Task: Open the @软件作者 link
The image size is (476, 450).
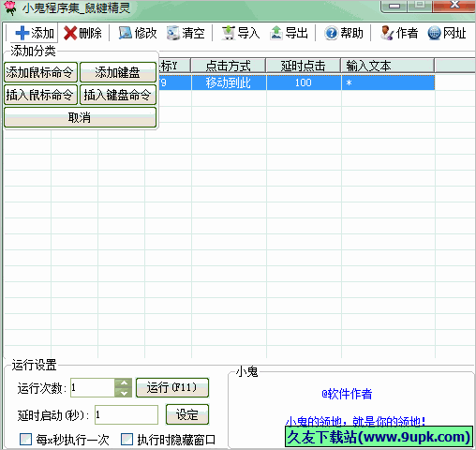Action: [347, 394]
